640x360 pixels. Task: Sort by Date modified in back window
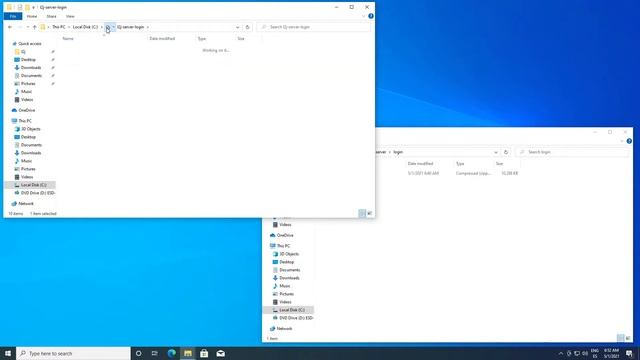[x=420, y=163]
